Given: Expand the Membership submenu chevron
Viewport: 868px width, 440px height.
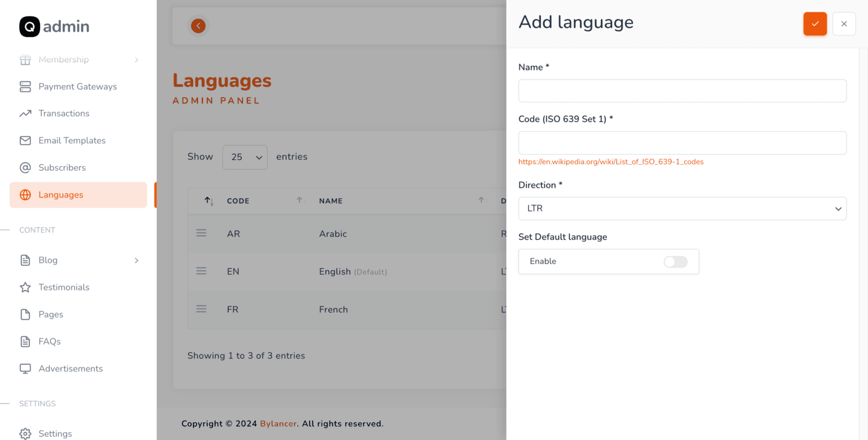Looking at the screenshot, I should [137, 60].
